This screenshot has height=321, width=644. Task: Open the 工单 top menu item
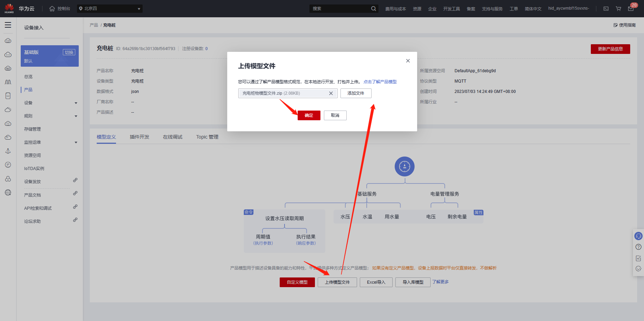point(514,9)
